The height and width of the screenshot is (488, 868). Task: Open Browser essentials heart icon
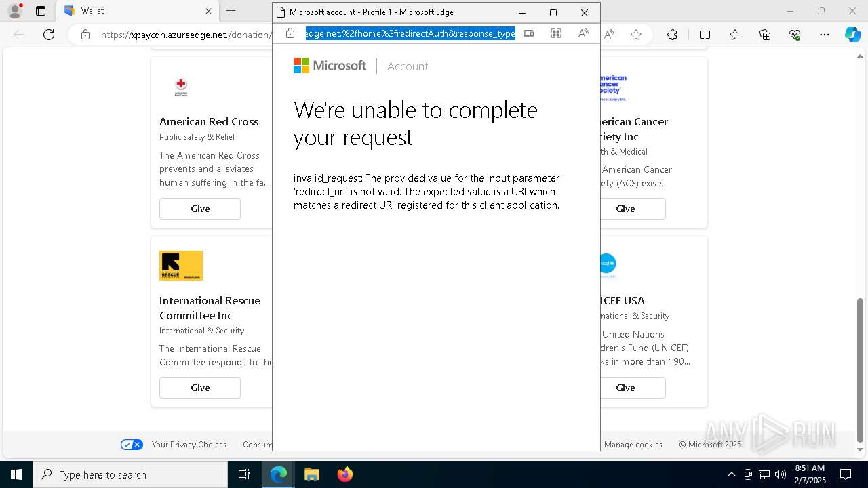795,35
